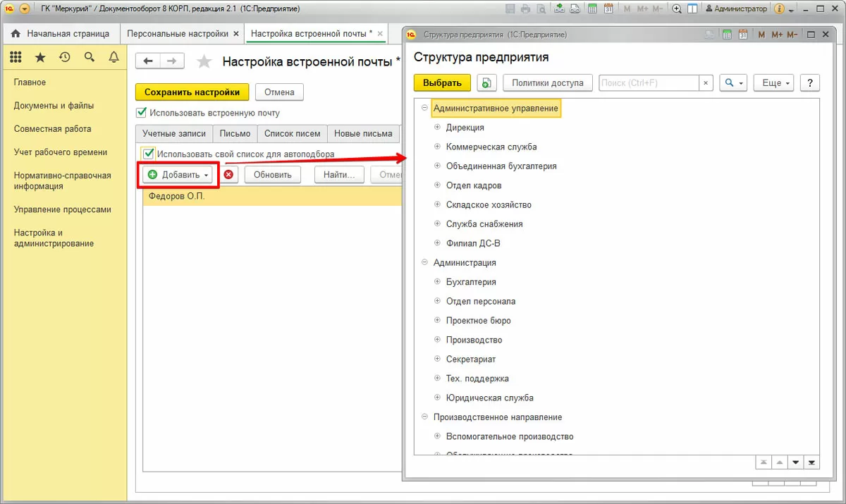Jump to the last tree row icon
This screenshot has width=846, height=504.
[x=811, y=462]
